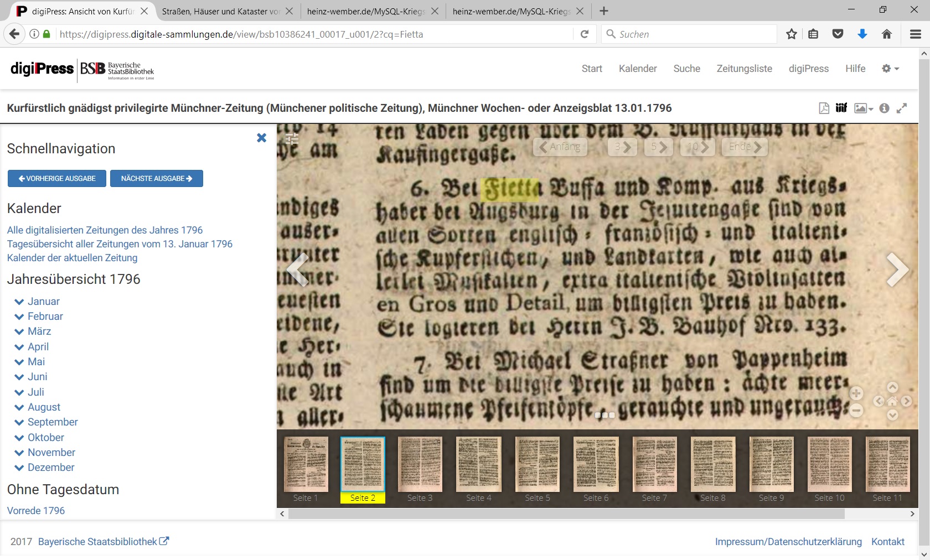This screenshot has height=560, width=930.
Task: Open the Zeitungsliste menu item
Action: click(x=744, y=69)
